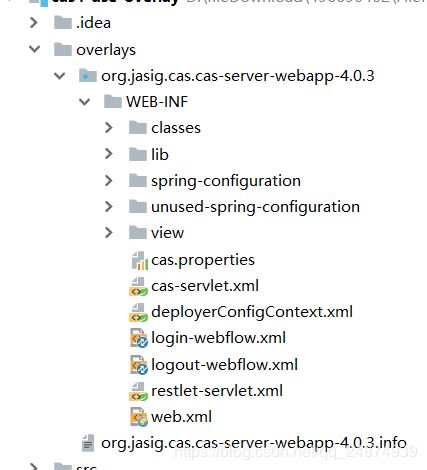Screen dimensions: 427x470
Task: Click the logout-webflow.xml file icon
Action: pos(139,365)
